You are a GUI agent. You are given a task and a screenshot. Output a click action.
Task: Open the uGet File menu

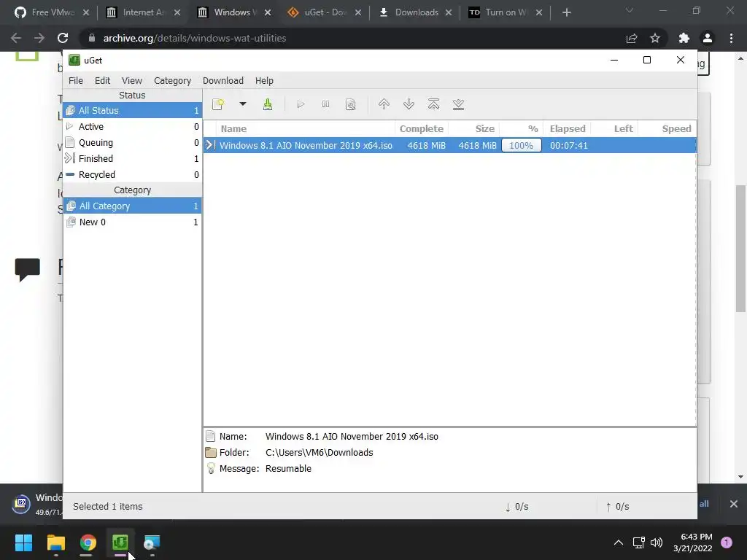(76, 80)
